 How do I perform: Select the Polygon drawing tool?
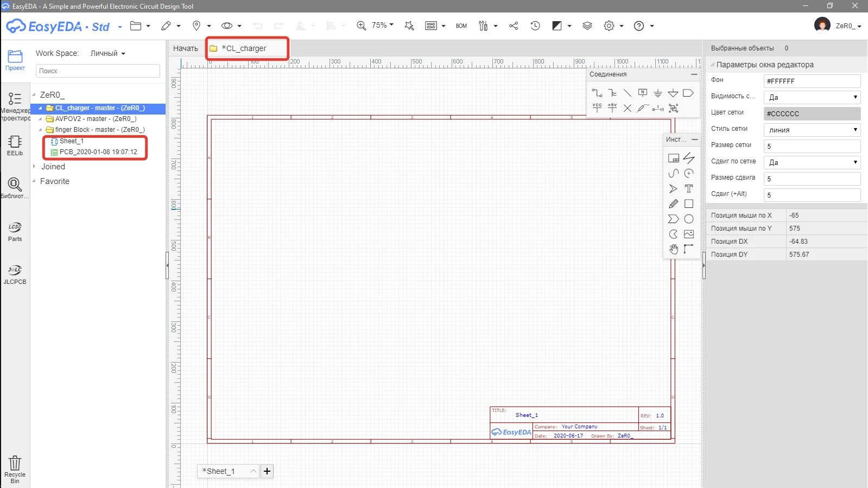[674, 219]
